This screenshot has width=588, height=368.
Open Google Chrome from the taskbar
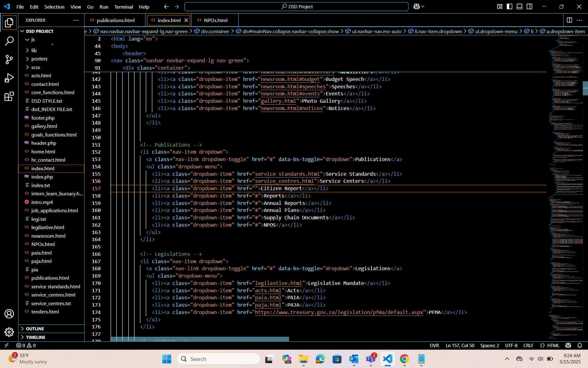404,359
